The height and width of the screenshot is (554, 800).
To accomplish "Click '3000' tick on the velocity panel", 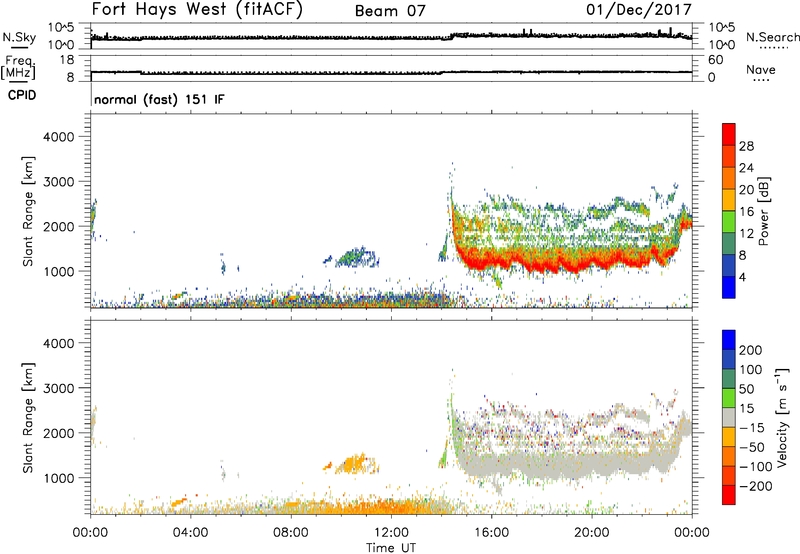I will click(x=58, y=388).
